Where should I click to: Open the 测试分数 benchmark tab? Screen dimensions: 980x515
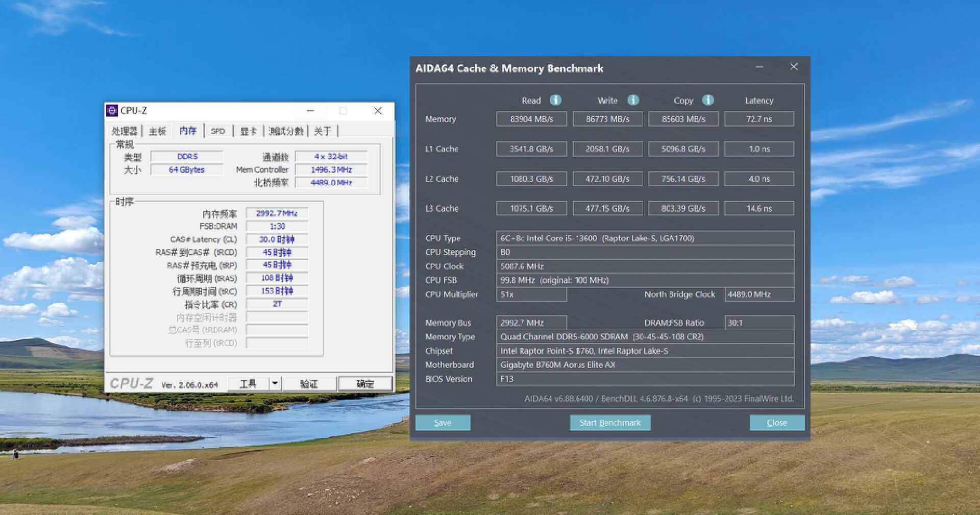286,131
